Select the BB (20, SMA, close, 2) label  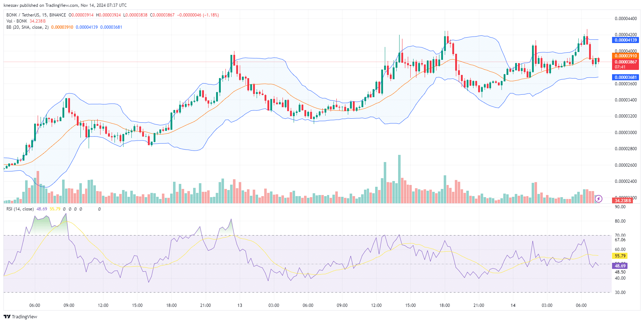pyautogui.click(x=28, y=27)
